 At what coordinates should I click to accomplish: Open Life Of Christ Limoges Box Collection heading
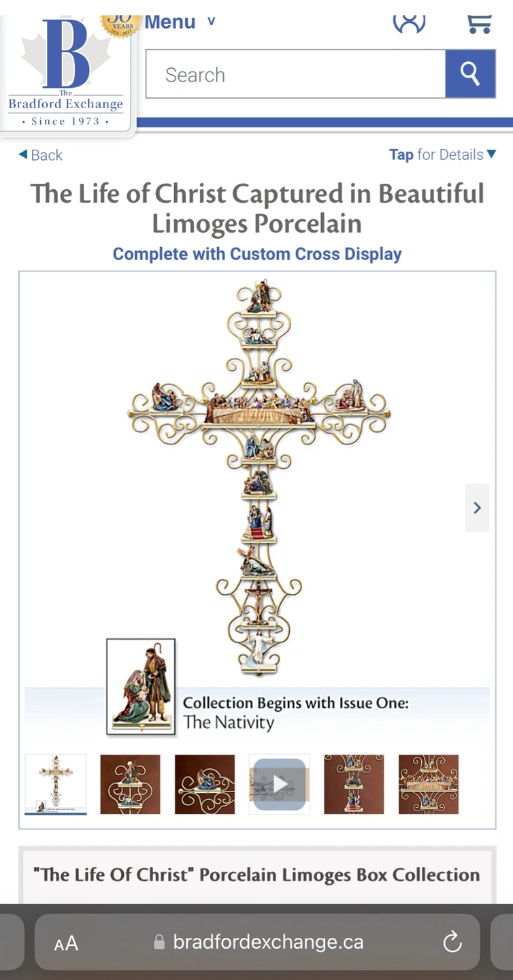(x=257, y=875)
